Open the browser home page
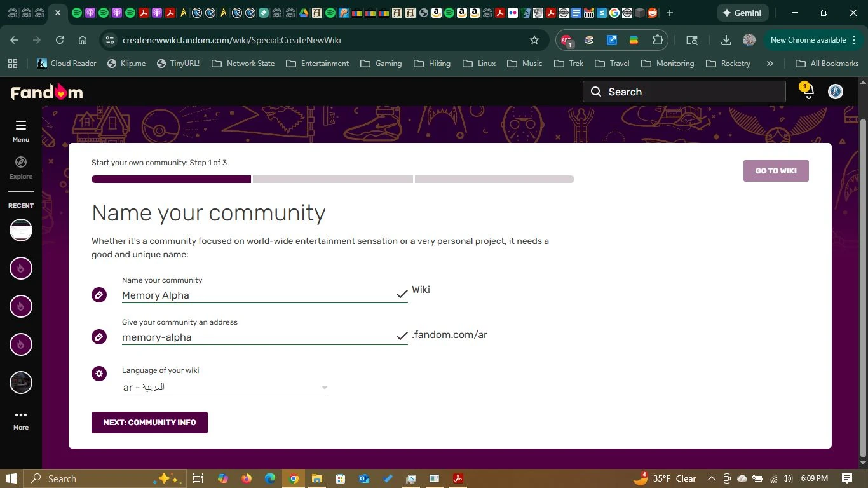The width and height of the screenshot is (868, 488). [83, 40]
